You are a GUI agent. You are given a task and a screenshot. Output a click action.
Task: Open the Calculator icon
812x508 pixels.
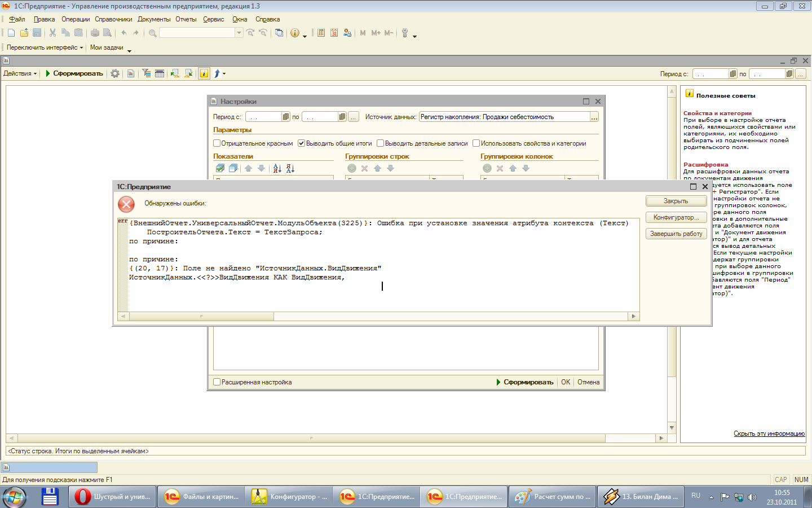pos(321,33)
